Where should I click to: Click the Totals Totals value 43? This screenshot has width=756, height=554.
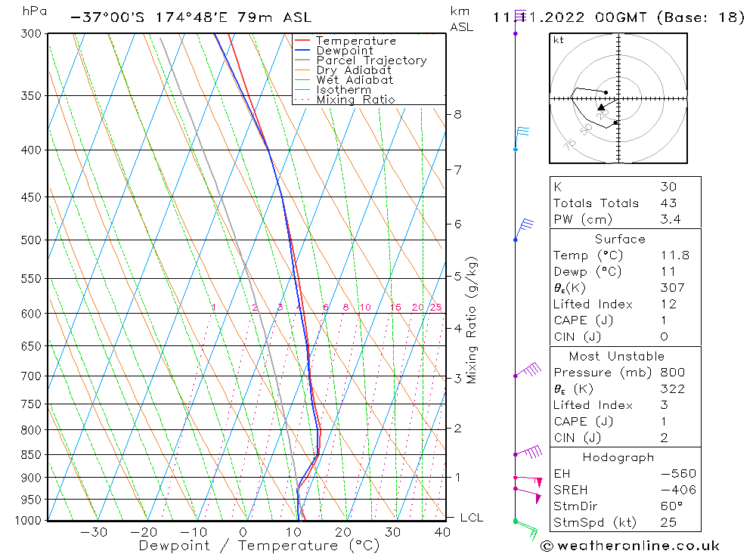click(669, 203)
